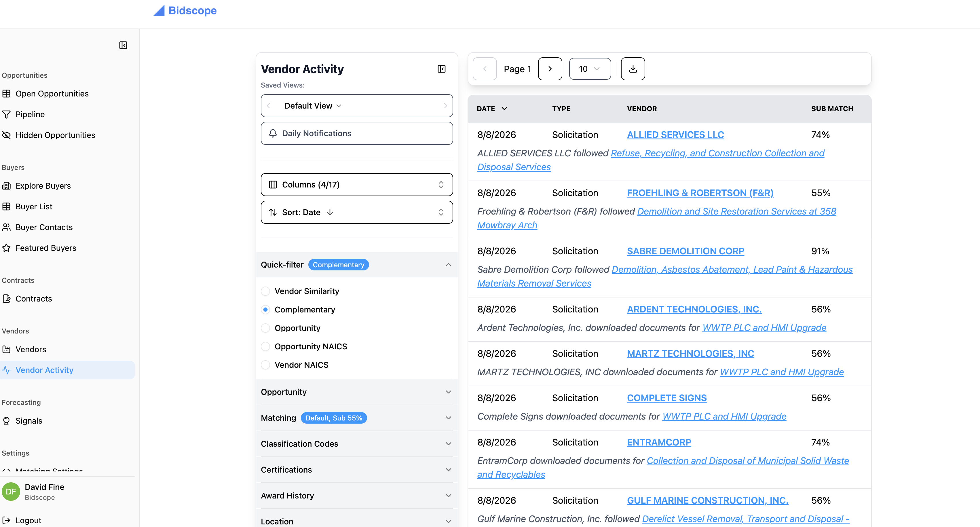
Task: Download results with the export icon
Action: tap(633, 69)
